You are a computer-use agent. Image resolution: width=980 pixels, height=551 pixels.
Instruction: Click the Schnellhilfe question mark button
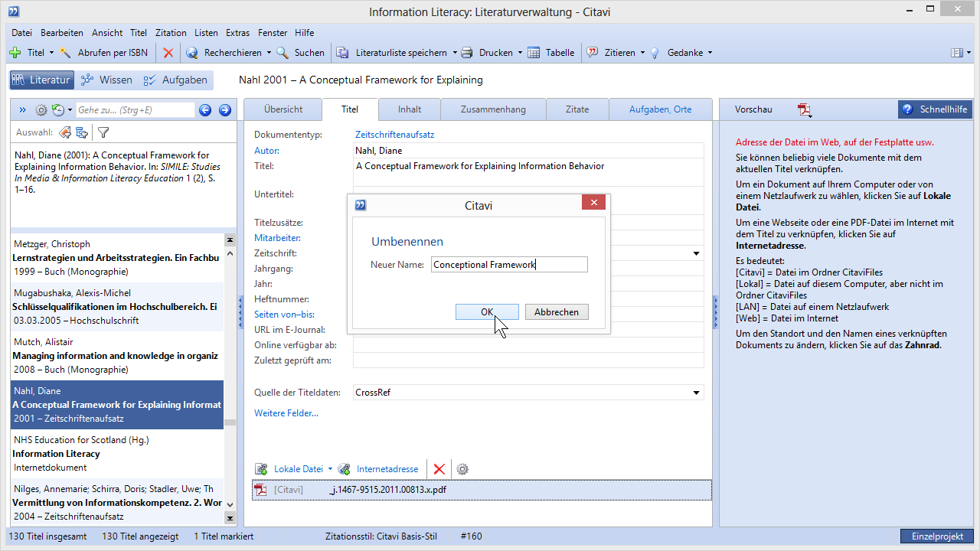pos(935,109)
